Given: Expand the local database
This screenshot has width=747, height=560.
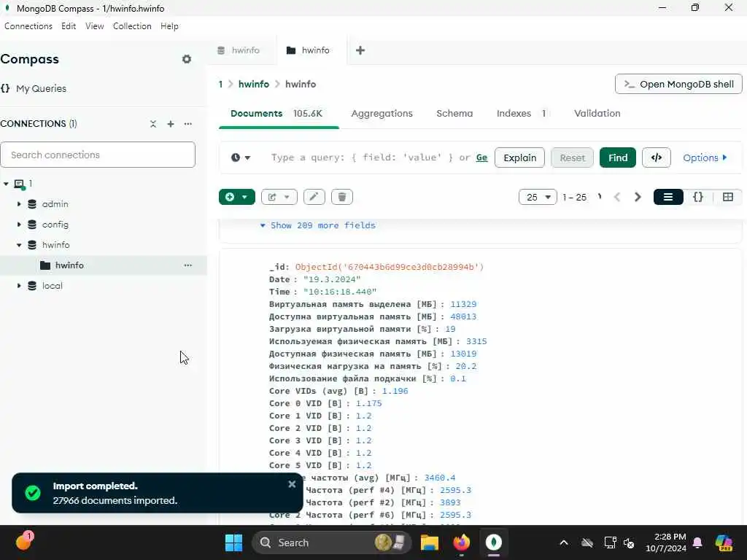Looking at the screenshot, I should [19, 286].
